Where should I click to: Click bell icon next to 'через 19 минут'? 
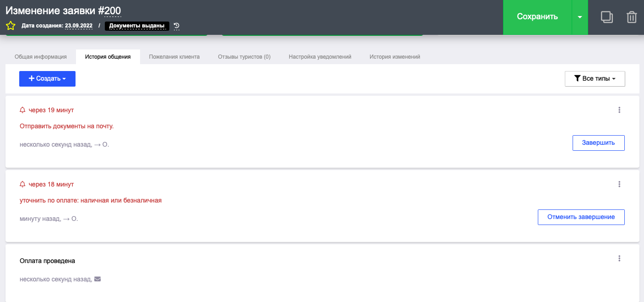point(22,110)
